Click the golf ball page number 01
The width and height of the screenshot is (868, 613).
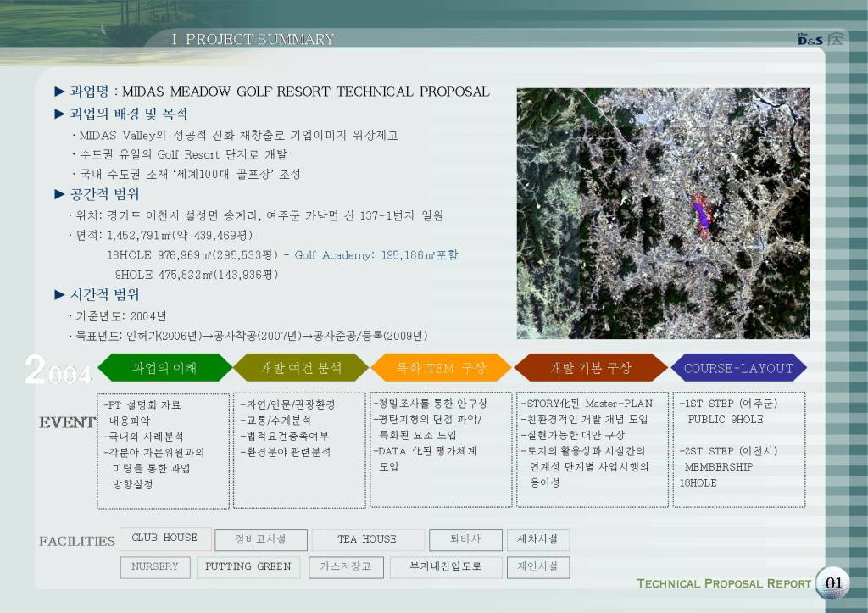click(833, 582)
